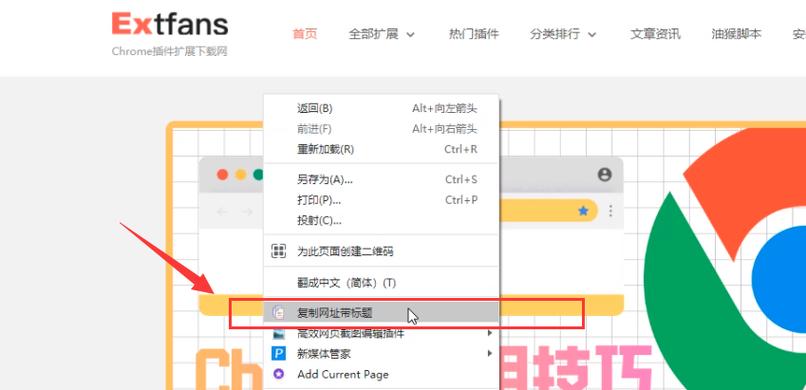The image size is (806, 390).
Task: Choose 投射(C)... menu entry
Action: (x=381, y=220)
